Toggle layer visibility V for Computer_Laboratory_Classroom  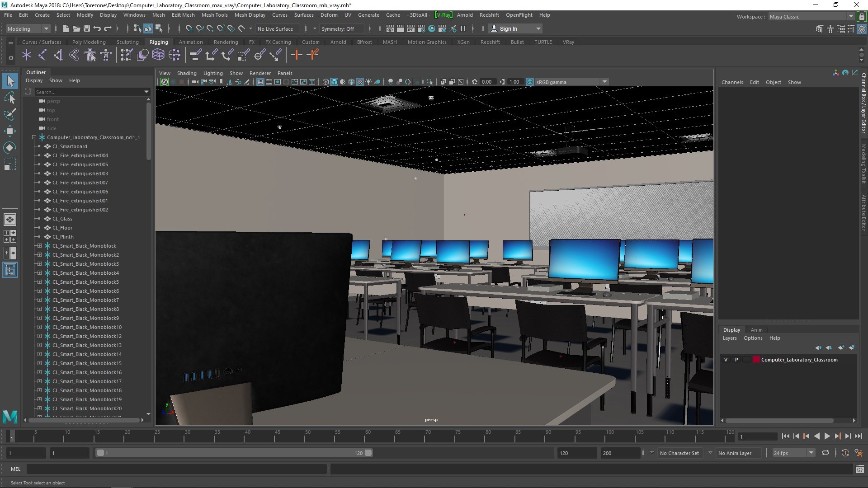(x=726, y=360)
